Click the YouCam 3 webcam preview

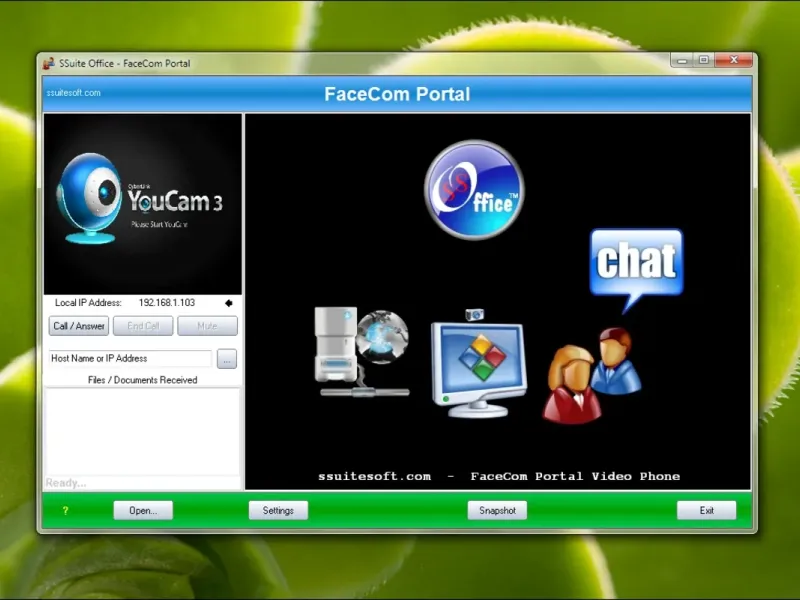point(142,204)
